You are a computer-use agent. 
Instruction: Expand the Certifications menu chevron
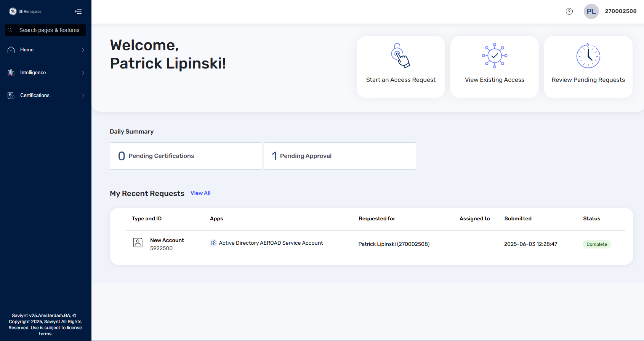pyautogui.click(x=83, y=96)
